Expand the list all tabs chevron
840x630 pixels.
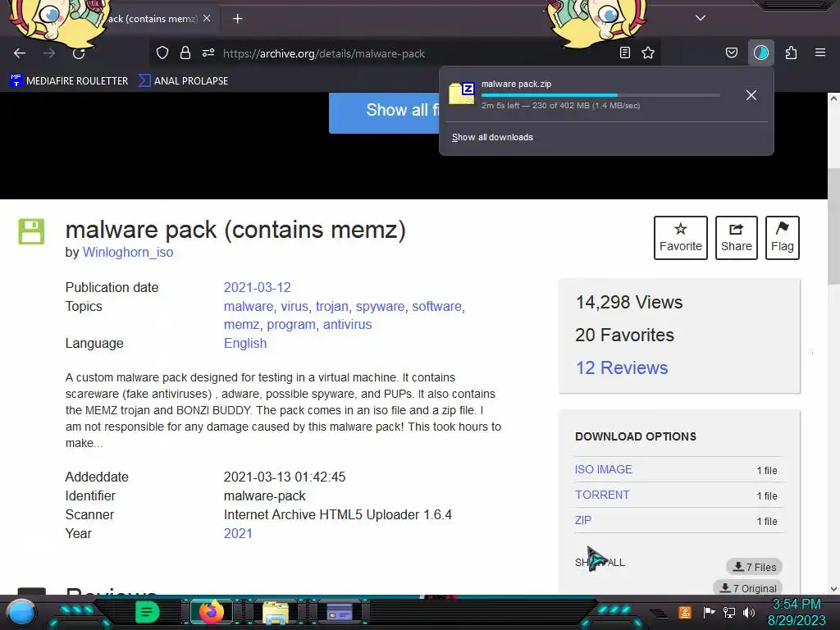coord(701,18)
